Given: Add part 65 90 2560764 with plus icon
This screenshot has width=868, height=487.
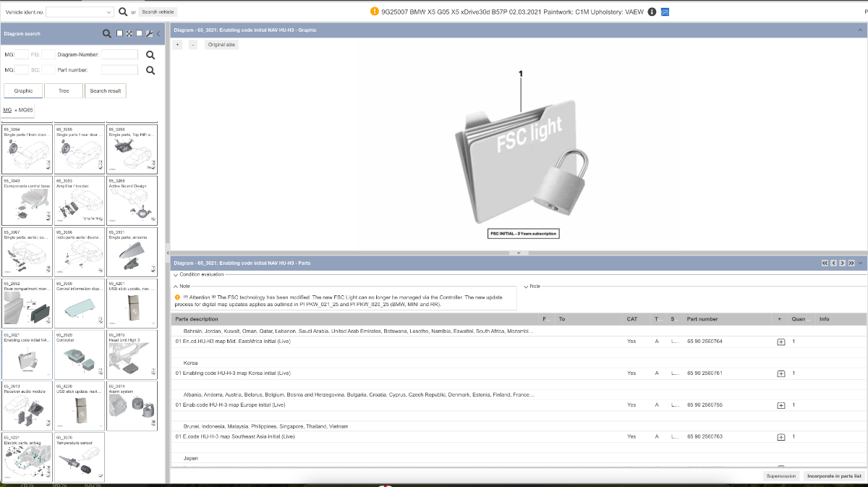Looking at the screenshot, I should coord(781,342).
